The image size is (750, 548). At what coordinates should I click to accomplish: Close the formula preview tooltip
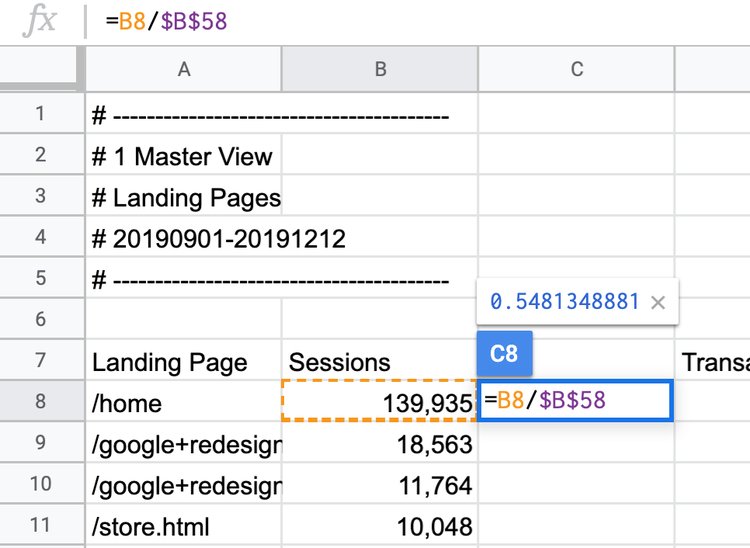658,302
